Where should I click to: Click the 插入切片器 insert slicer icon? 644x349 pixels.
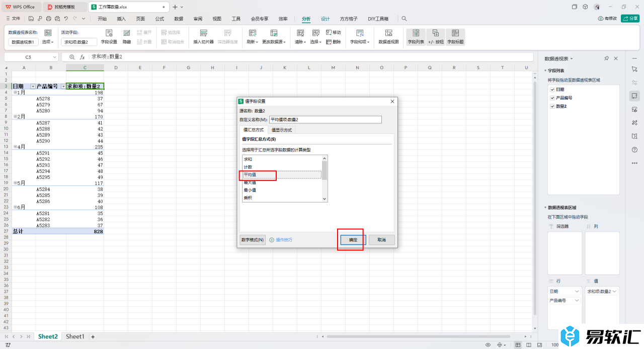click(x=203, y=33)
